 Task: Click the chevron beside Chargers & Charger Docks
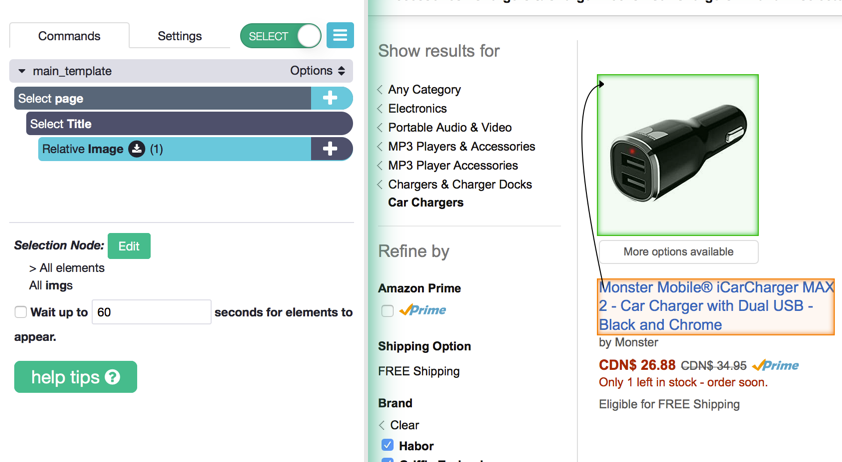380,184
